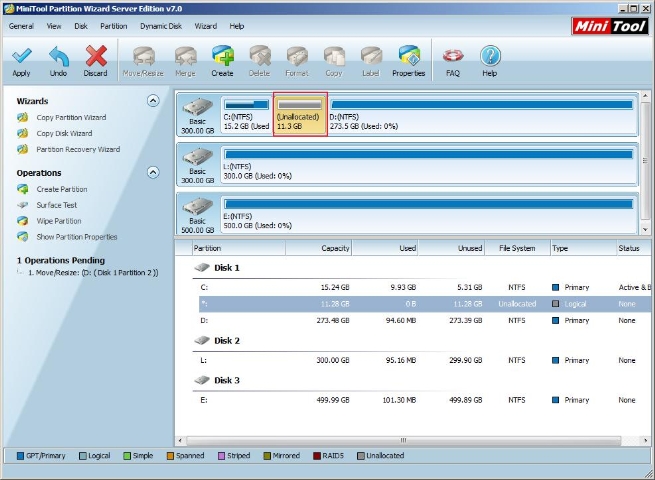Viewport: 655px width, 480px height.
Task: Run Create Partition from Operations panel
Action: (52, 189)
